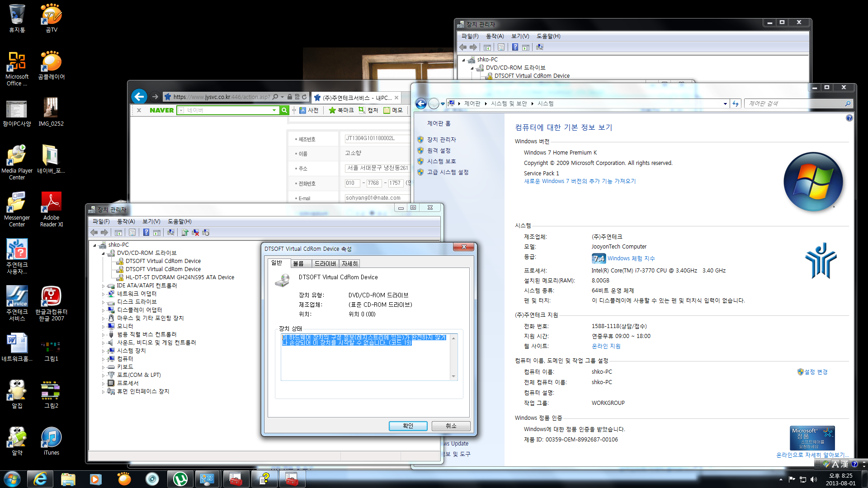Click Control Panel window back button

[x=421, y=103]
